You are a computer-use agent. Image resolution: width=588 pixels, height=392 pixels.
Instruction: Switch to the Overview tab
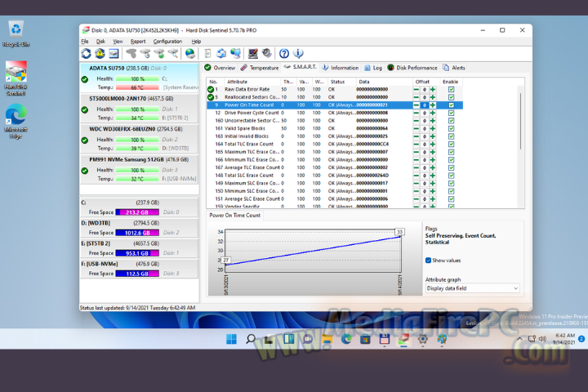click(220, 68)
